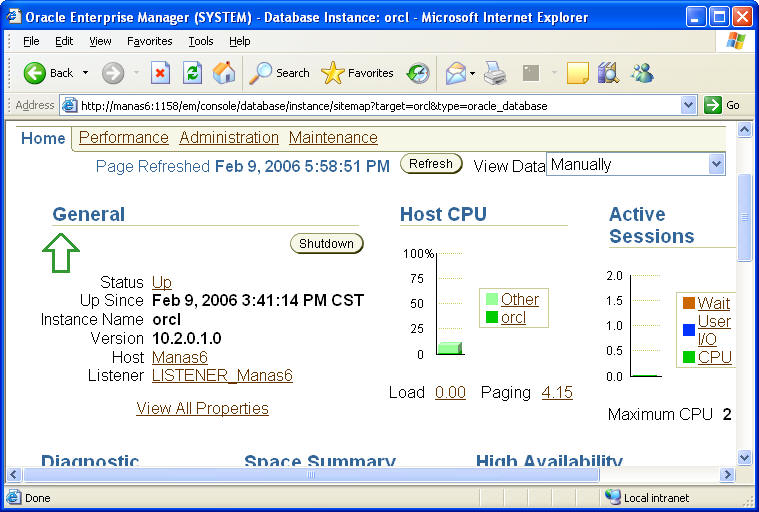
Task: Click the horizontal scrollbar left arrow
Action: point(14,475)
